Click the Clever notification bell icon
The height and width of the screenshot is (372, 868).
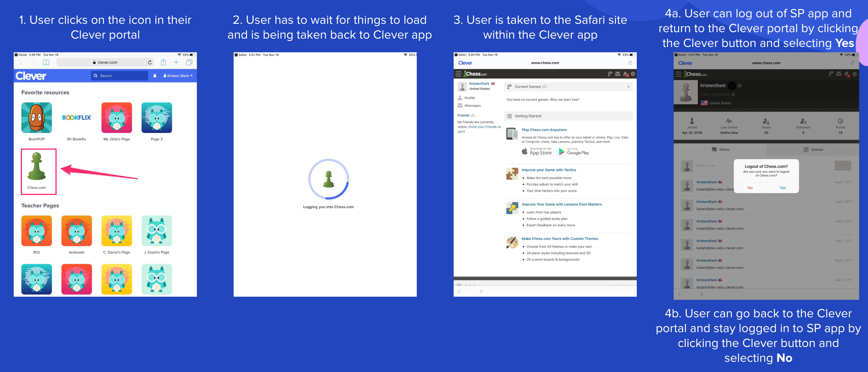(155, 76)
